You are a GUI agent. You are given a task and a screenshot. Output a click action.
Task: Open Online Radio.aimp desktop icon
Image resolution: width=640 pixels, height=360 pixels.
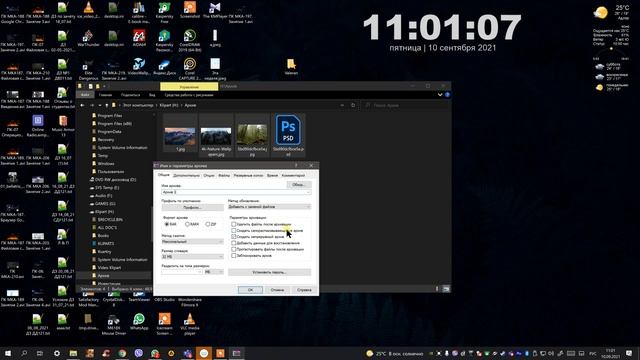pos(38,126)
